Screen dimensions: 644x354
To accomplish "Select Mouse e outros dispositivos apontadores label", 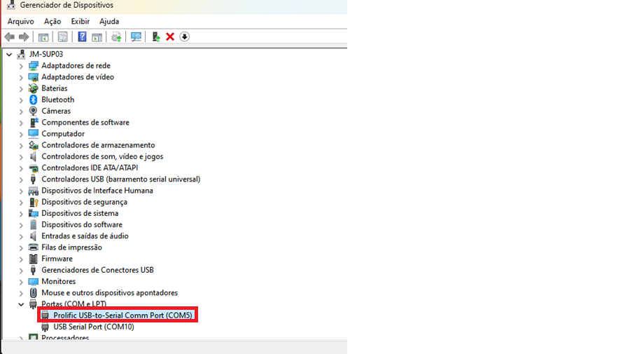I will 110,293.
